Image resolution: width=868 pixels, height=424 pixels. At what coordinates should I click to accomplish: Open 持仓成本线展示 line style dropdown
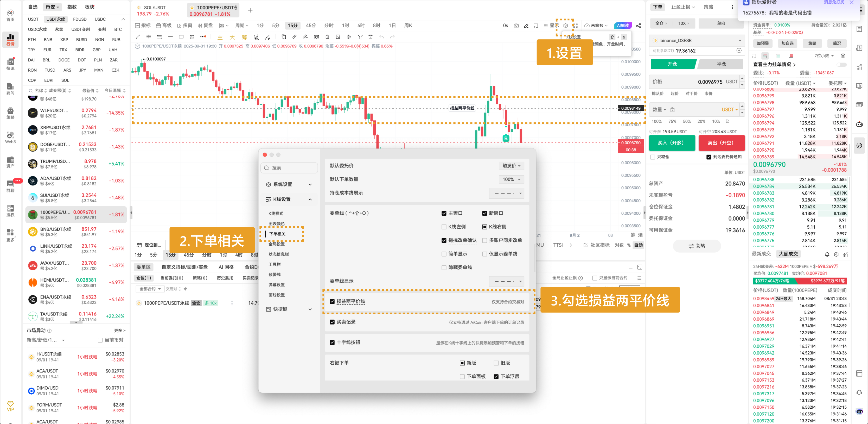tap(506, 193)
